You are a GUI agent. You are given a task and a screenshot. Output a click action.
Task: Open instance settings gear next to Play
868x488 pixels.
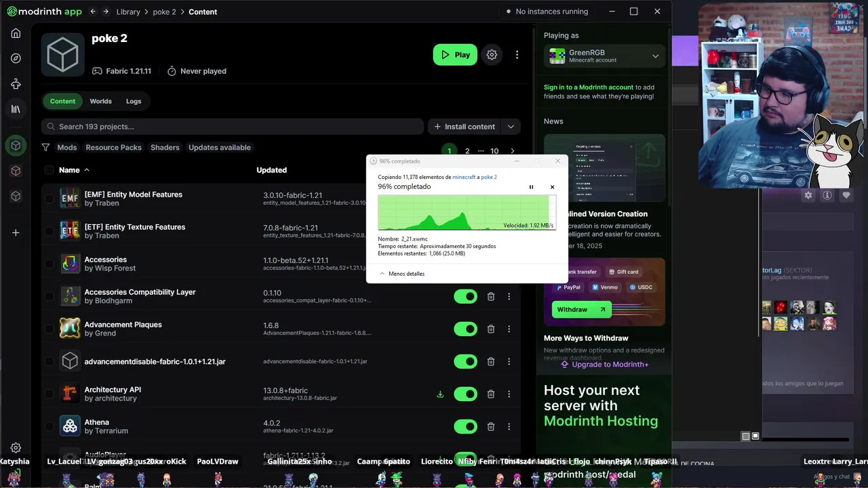492,55
